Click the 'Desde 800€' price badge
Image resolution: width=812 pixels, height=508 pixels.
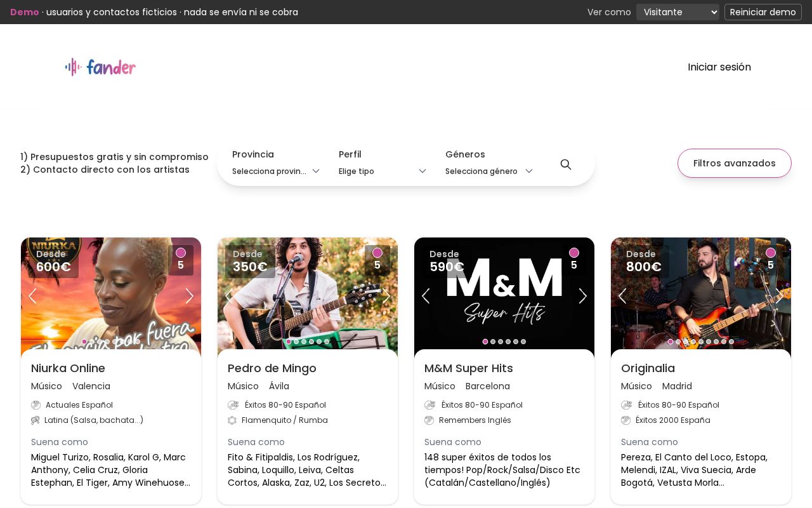click(643, 262)
